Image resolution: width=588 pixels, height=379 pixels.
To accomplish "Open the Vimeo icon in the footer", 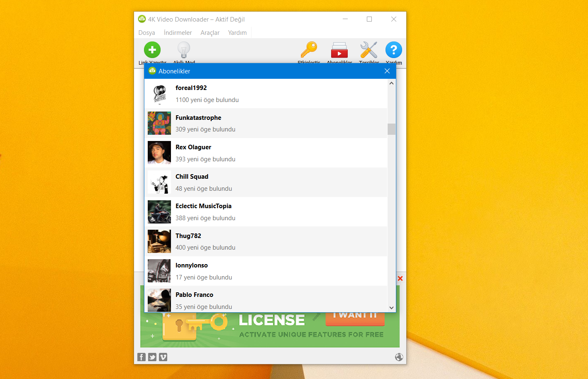I will 163,357.
